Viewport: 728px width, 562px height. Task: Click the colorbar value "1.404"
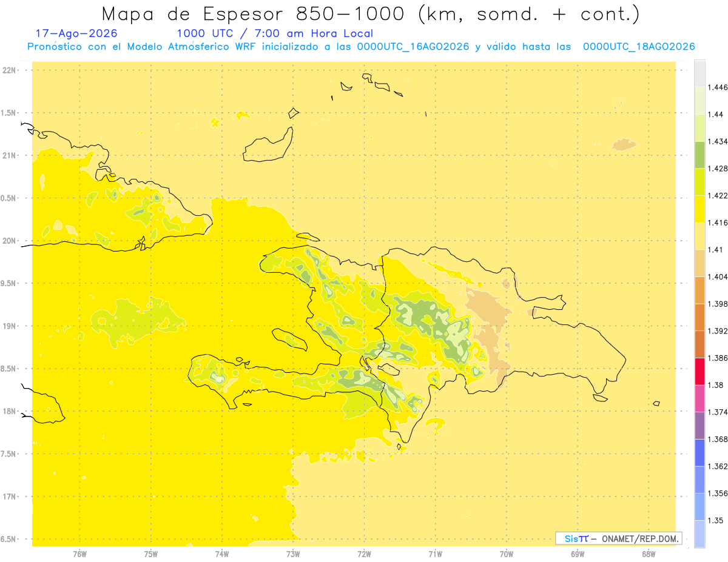[x=717, y=276]
